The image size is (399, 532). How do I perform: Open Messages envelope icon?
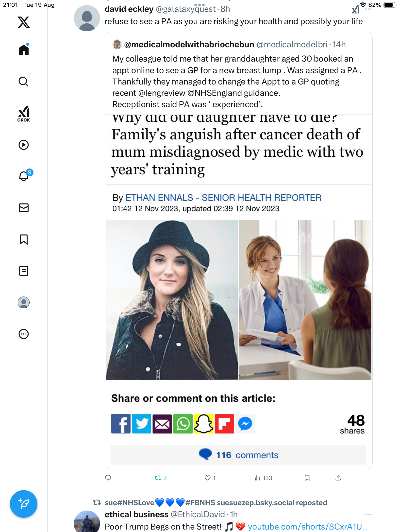[24, 208]
